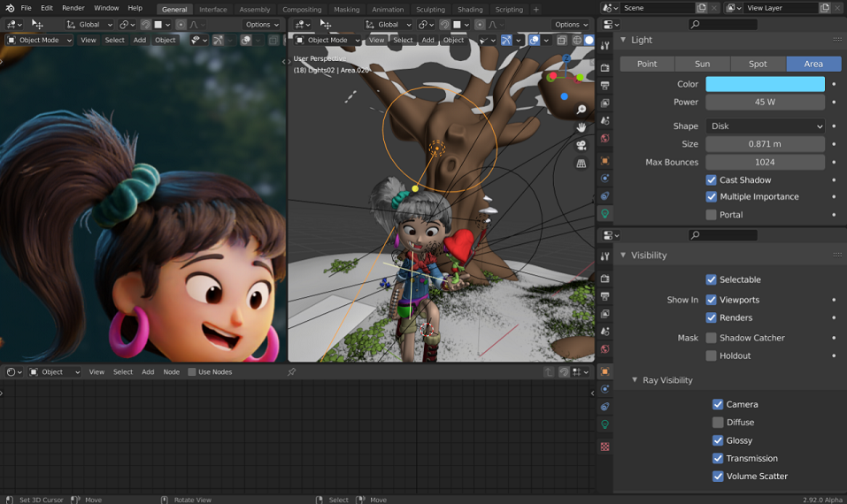
Task: Toggle Show In Viewports checkbox
Action: click(711, 300)
